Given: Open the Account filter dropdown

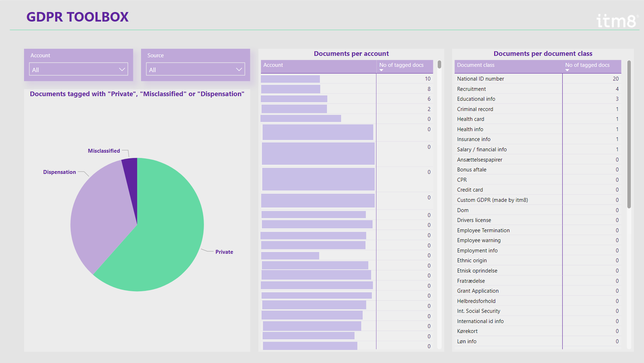Looking at the screenshot, I should click(78, 69).
